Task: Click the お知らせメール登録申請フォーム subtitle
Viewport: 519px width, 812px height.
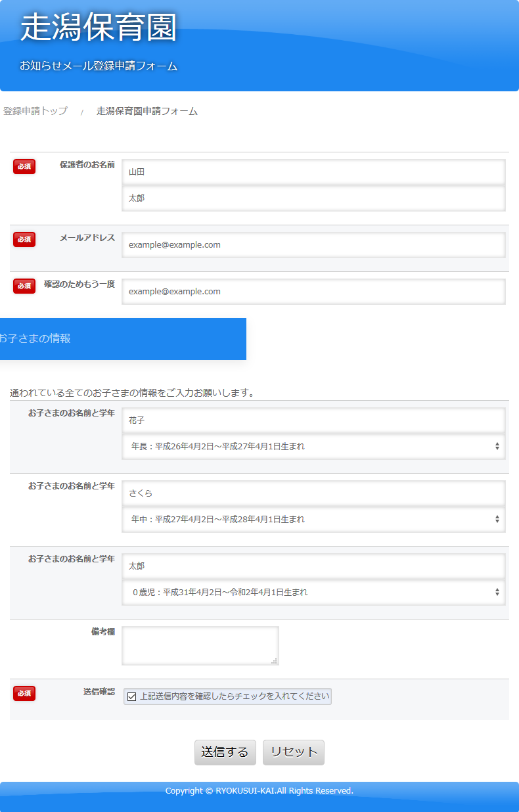Action: point(99,66)
